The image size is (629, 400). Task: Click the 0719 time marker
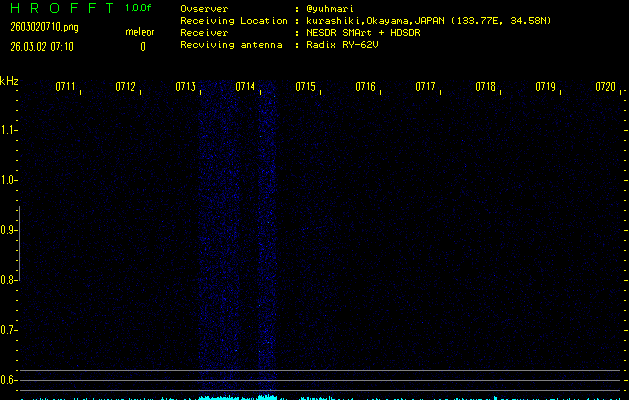click(545, 86)
